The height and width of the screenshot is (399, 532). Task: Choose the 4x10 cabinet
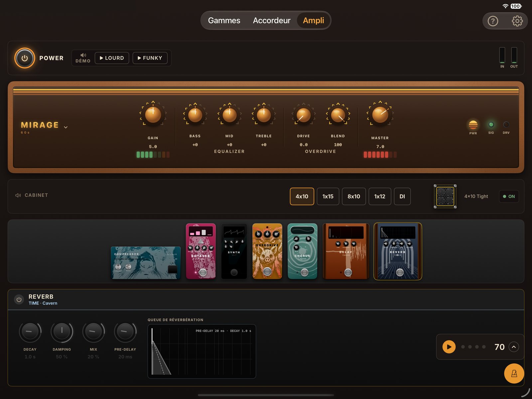coord(302,197)
